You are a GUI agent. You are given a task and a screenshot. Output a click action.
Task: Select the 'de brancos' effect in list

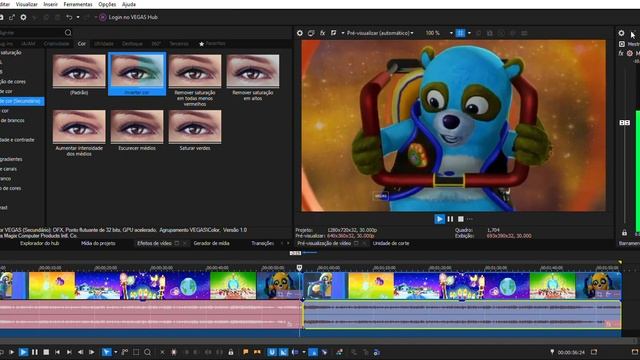(12, 120)
